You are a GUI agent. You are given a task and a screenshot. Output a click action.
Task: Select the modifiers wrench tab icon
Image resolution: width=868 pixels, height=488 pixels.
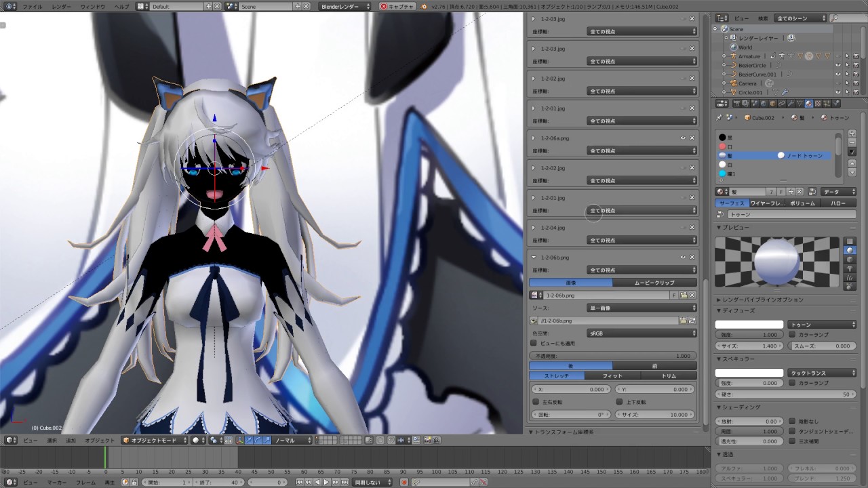click(791, 103)
